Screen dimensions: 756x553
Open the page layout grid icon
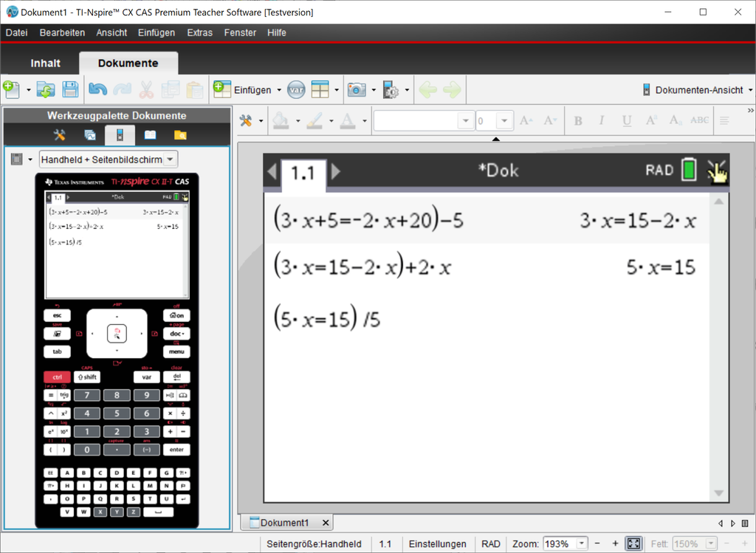tap(320, 89)
